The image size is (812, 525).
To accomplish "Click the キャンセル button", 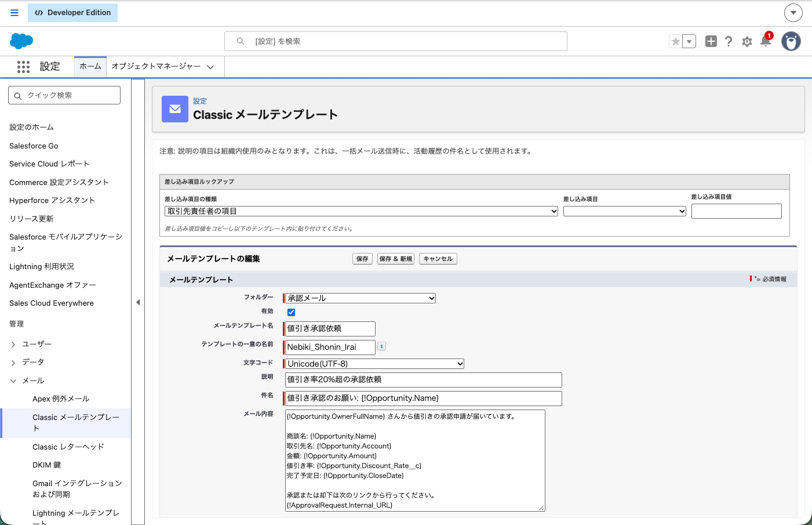I will [x=438, y=259].
